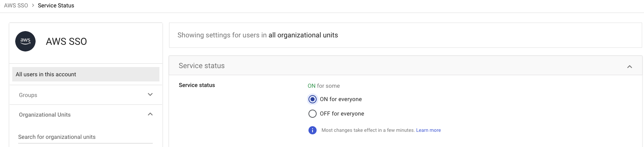Click the Service status panel header
644x147 pixels.
405,66
